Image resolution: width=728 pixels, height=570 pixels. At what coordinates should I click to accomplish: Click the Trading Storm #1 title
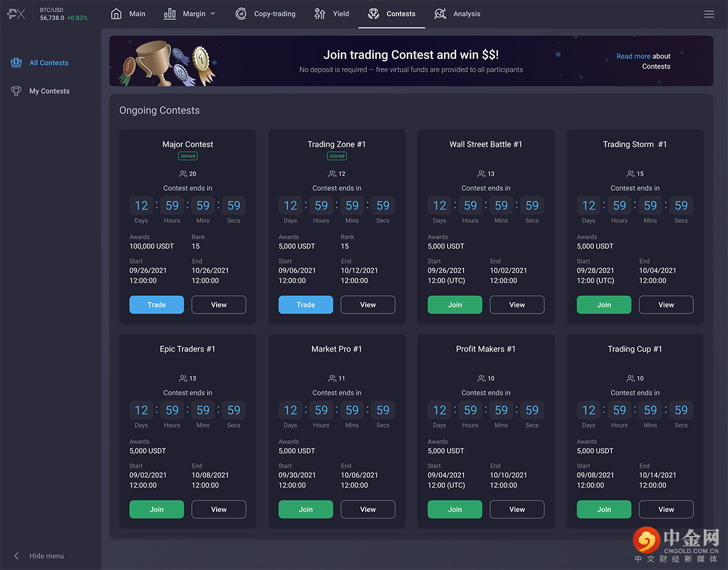pyautogui.click(x=635, y=144)
